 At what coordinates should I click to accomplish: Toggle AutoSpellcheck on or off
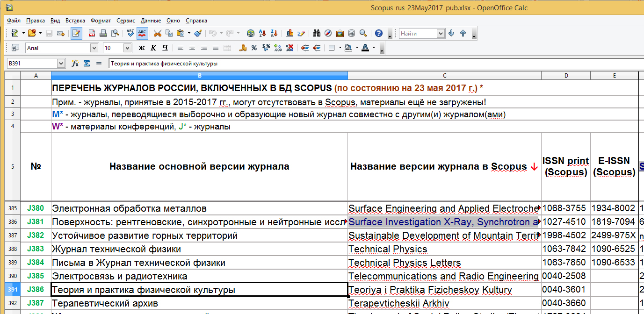(x=142, y=33)
